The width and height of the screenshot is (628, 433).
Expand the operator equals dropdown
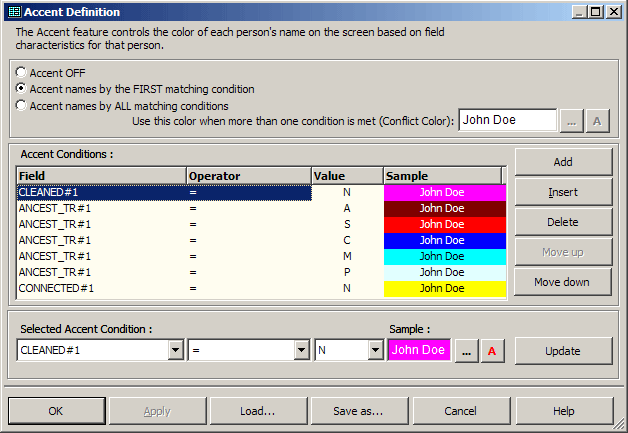[x=301, y=351]
